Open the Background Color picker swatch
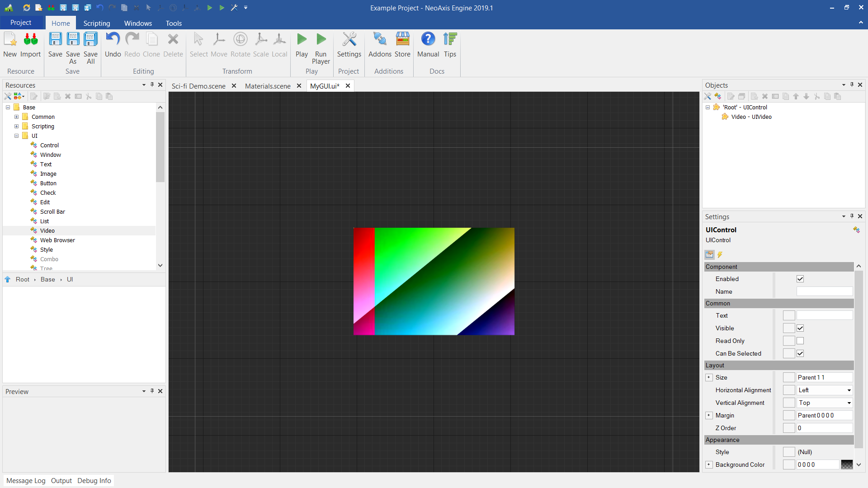868x488 pixels. 847,465
